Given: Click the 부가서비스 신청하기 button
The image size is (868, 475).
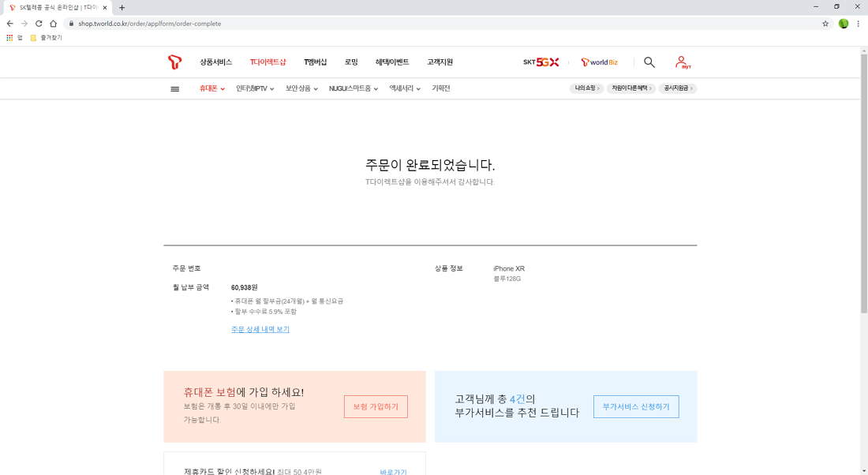Looking at the screenshot, I should click(636, 407).
